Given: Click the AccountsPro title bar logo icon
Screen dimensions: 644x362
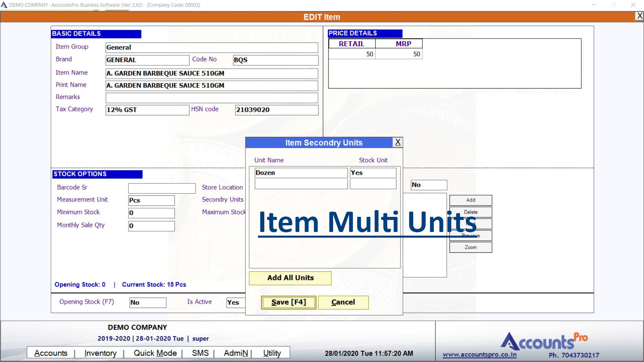Looking at the screenshot, I should pyautogui.click(x=4, y=5).
